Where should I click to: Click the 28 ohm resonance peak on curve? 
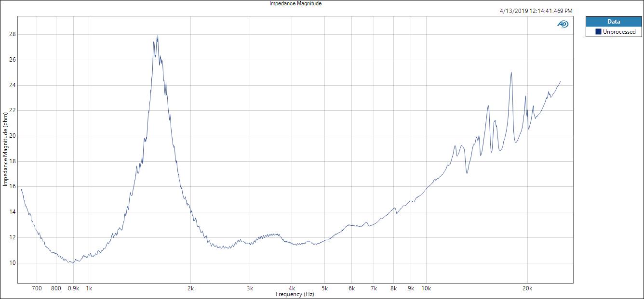158,36
